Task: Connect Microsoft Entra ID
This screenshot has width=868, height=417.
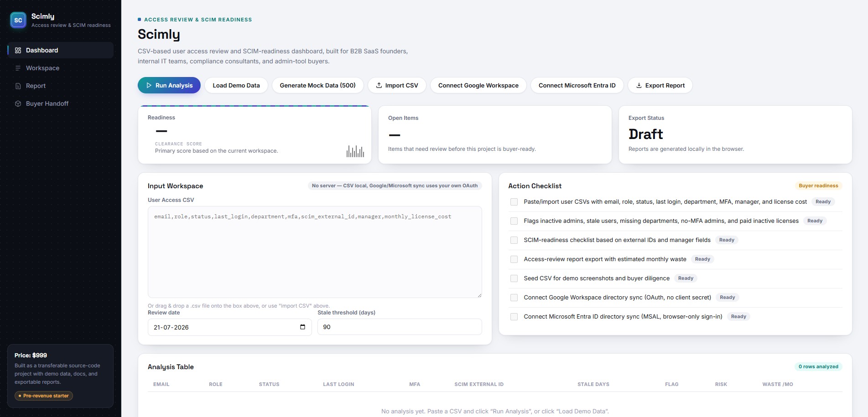Action: [577, 85]
